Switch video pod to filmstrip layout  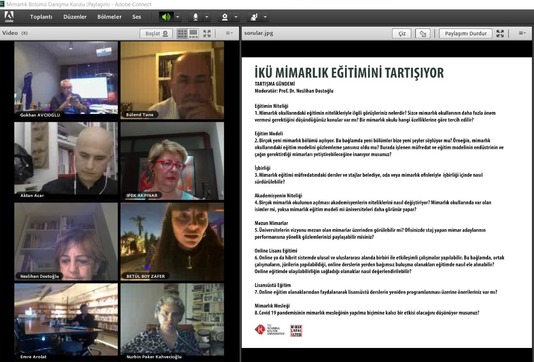pyautogui.click(x=193, y=33)
